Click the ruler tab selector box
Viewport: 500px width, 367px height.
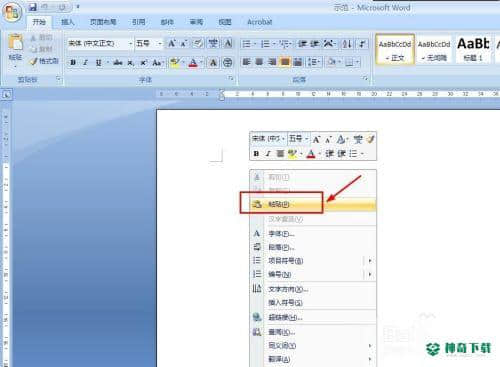[x=6, y=95]
